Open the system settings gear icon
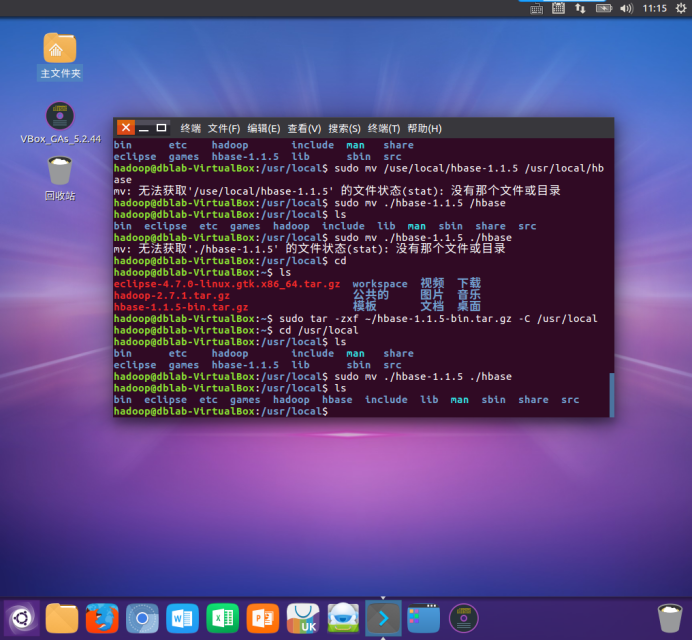 (681, 8)
